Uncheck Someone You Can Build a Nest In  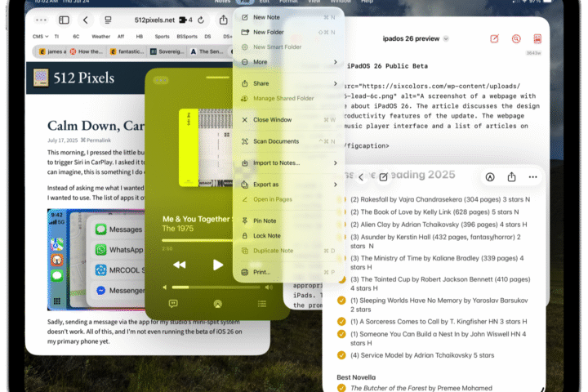pos(341,334)
